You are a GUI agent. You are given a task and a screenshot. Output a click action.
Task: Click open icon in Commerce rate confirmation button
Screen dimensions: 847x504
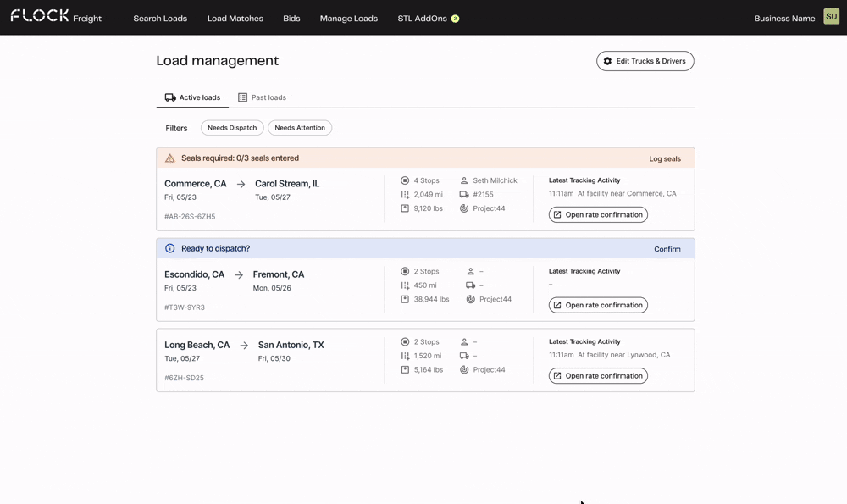pyautogui.click(x=557, y=214)
